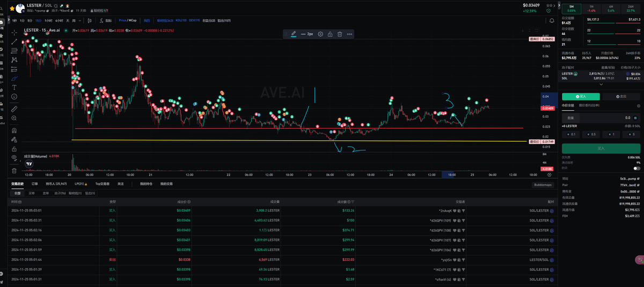Switch to the LP(21) tab
The height and width of the screenshot is (287, 644).
(x=80, y=184)
